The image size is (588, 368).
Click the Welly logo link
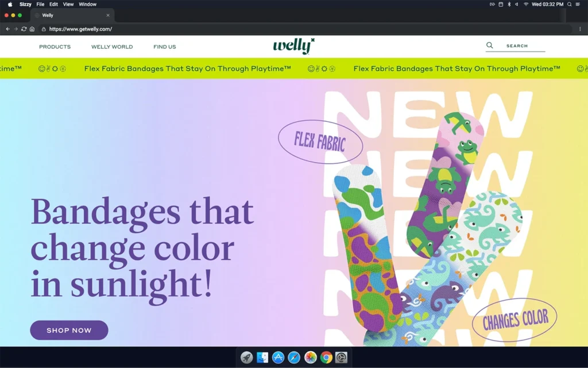click(x=293, y=46)
